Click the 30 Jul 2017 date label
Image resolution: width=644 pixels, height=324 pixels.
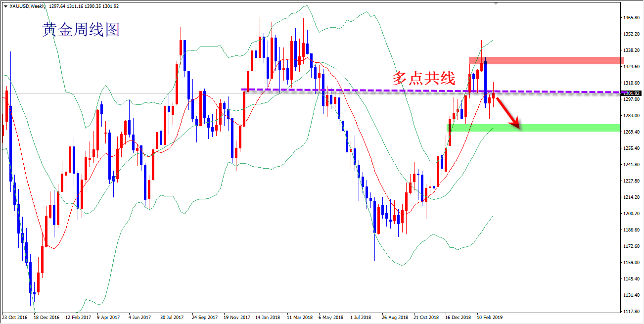[172, 318]
